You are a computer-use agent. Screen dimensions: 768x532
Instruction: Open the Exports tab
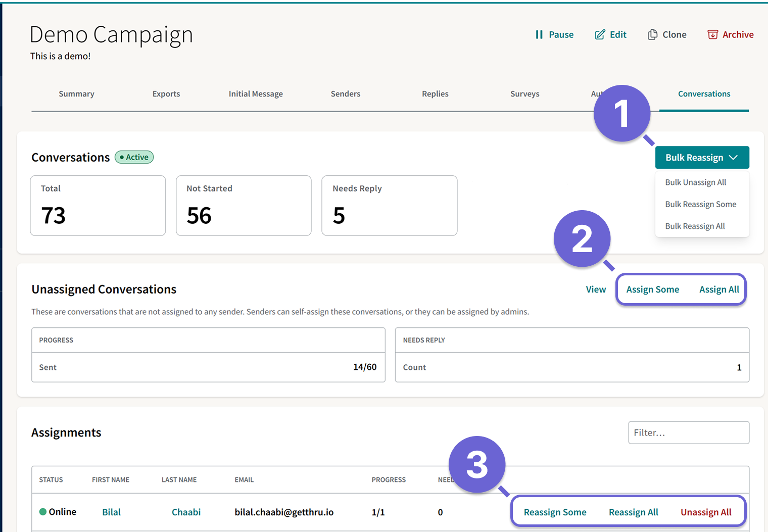pos(166,94)
